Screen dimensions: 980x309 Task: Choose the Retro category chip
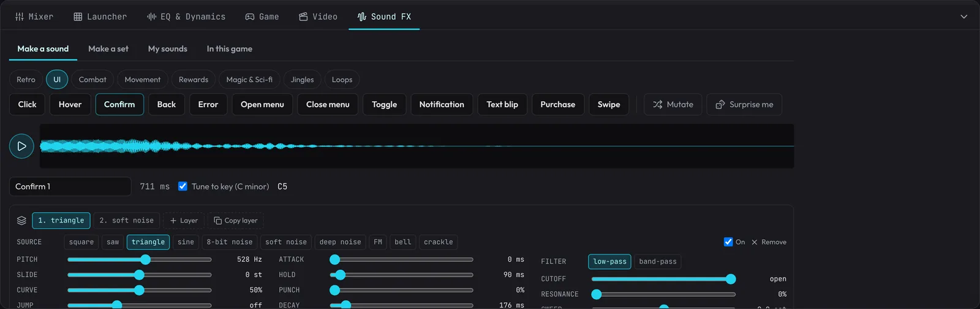(26, 80)
